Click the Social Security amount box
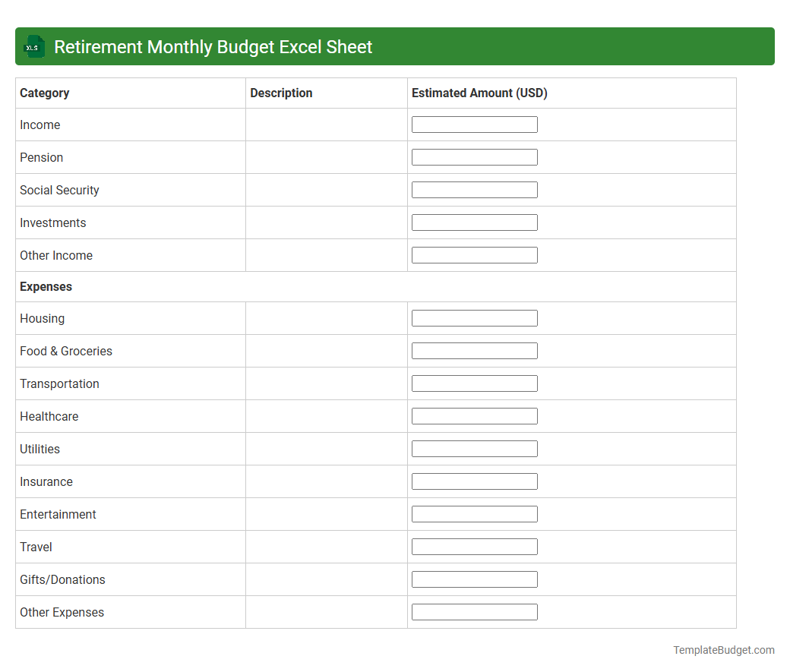This screenshot has height=672, width=790. click(x=474, y=189)
